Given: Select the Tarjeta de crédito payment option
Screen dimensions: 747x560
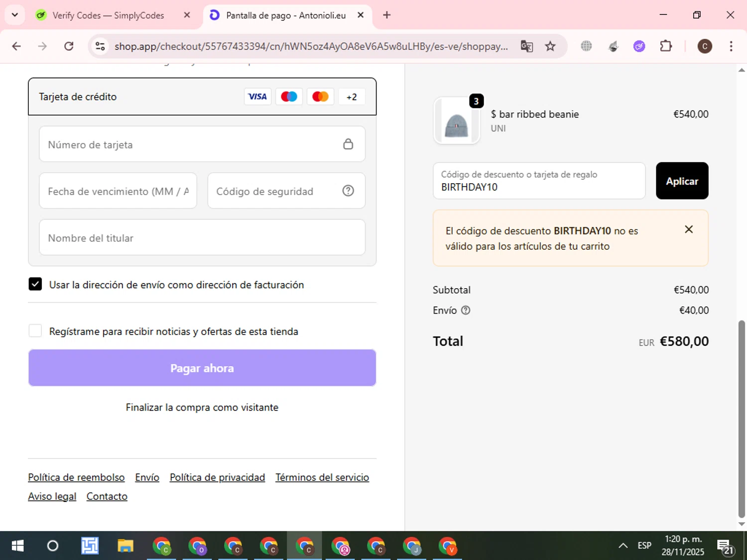Looking at the screenshot, I should click(202, 97).
